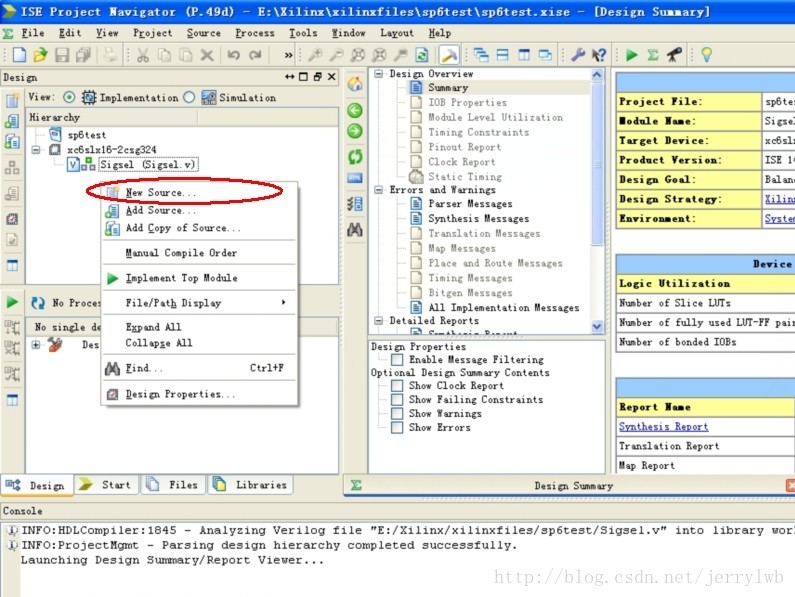Collapse the Design Overview tree node
Screen dimensions: 795x597
coord(378,74)
